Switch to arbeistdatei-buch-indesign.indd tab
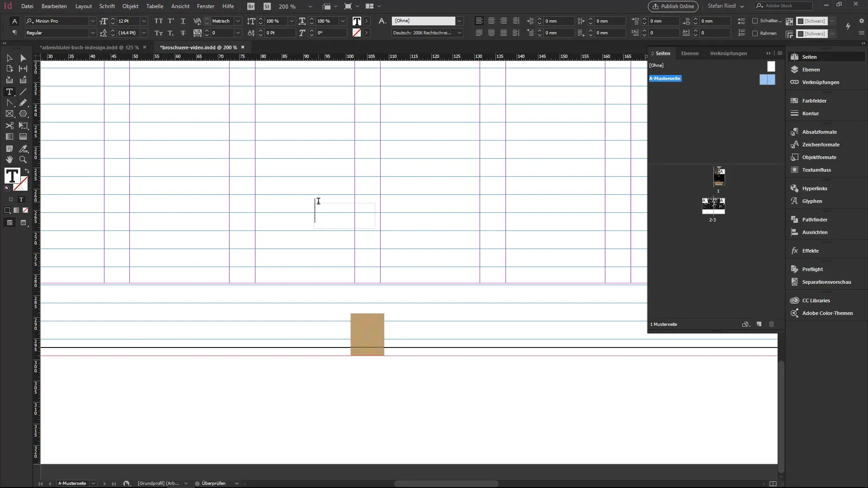The width and height of the screenshot is (868, 488). (90, 47)
